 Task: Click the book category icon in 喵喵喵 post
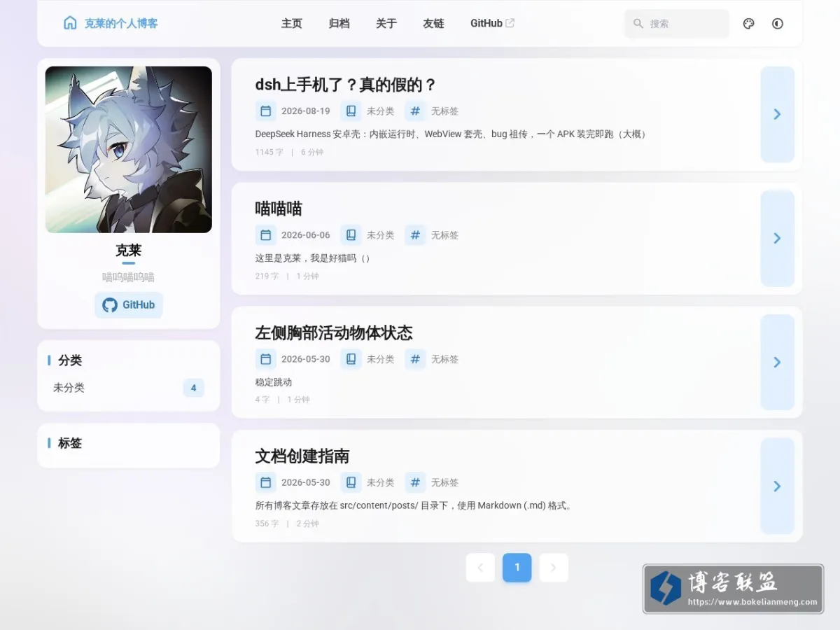(x=351, y=235)
